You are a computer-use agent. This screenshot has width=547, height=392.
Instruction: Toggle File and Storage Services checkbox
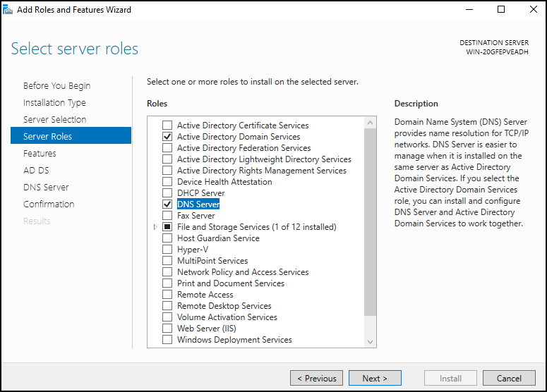(x=167, y=227)
